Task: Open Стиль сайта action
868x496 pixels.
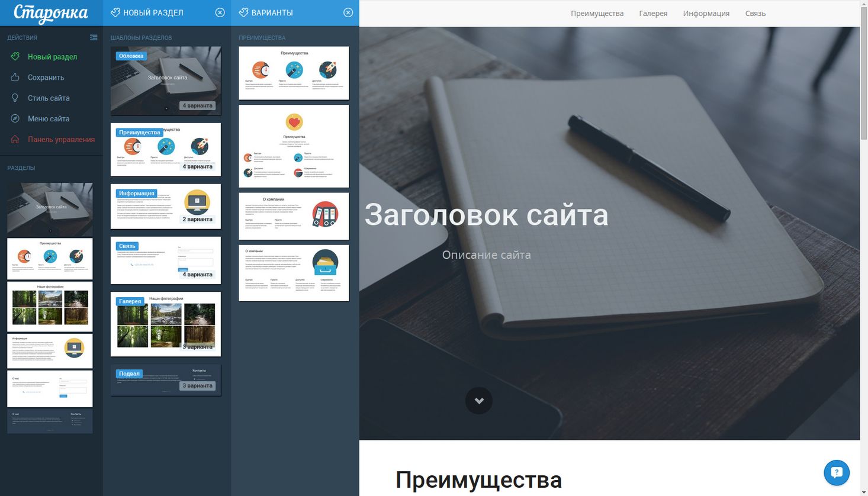Action: [x=49, y=98]
